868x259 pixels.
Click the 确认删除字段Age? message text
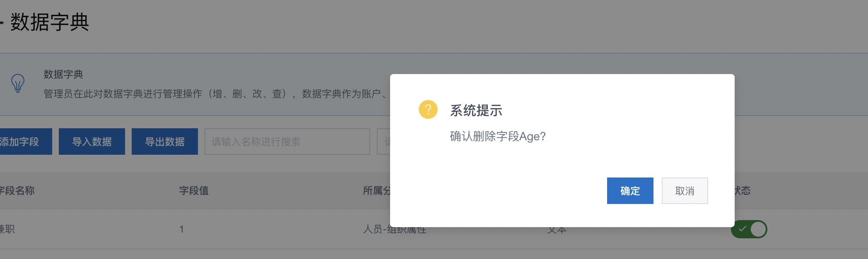pyautogui.click(x=497, y=136)
